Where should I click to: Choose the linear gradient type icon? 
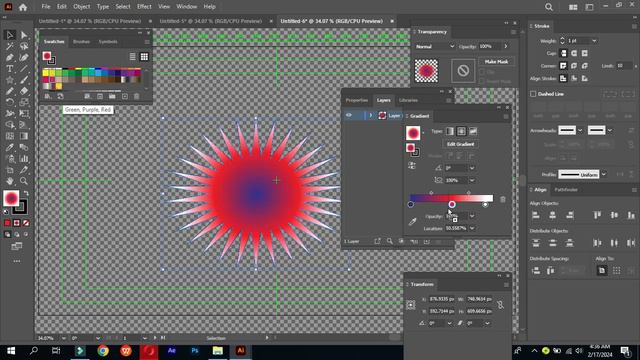point(449,131)
